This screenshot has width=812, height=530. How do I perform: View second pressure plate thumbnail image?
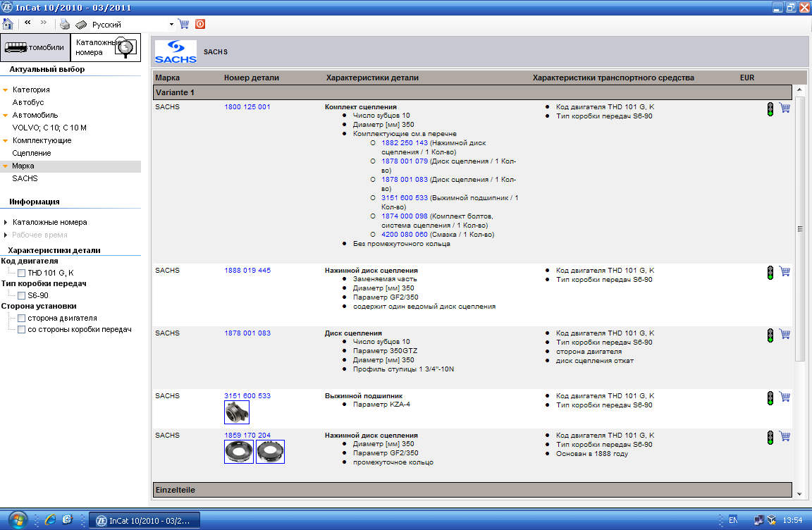pos(271,452)
